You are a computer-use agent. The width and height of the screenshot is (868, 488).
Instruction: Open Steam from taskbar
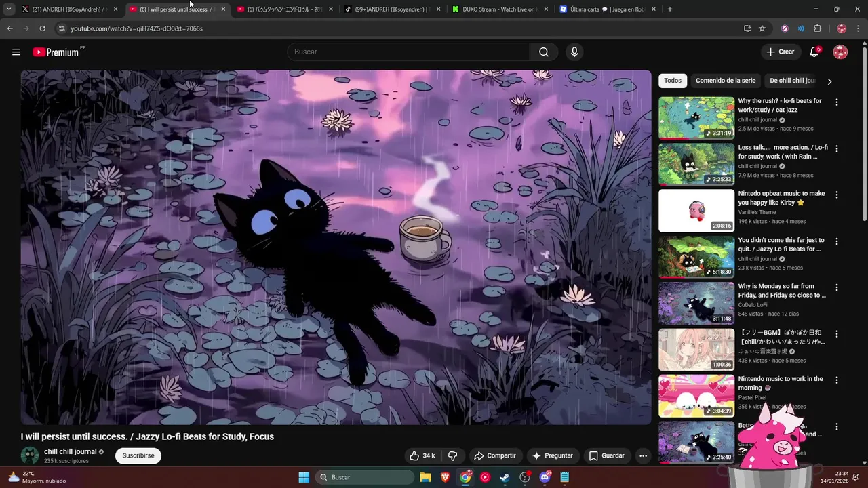[505, 477]
